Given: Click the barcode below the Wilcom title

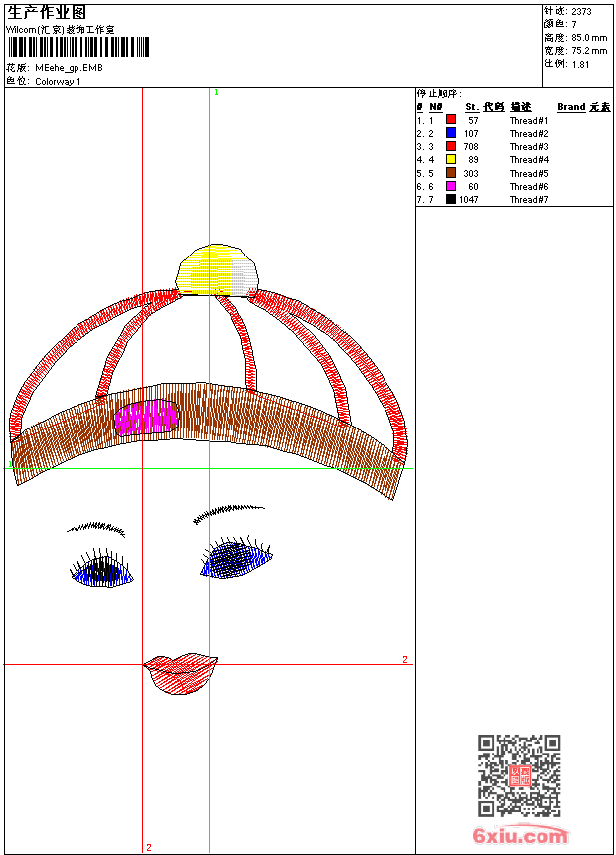Looking at the screenshot, I should [x=77, y=47].
